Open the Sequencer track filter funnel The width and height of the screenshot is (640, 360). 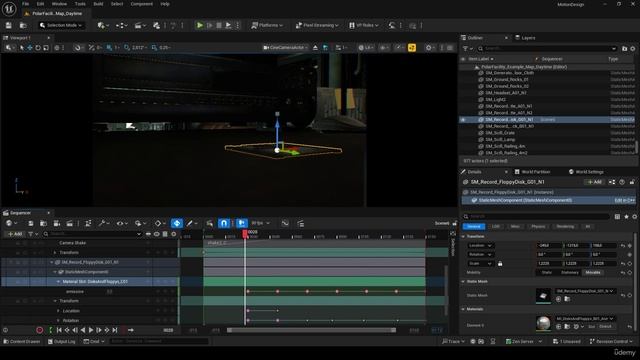pyautogui.click(x=31, y=234)
